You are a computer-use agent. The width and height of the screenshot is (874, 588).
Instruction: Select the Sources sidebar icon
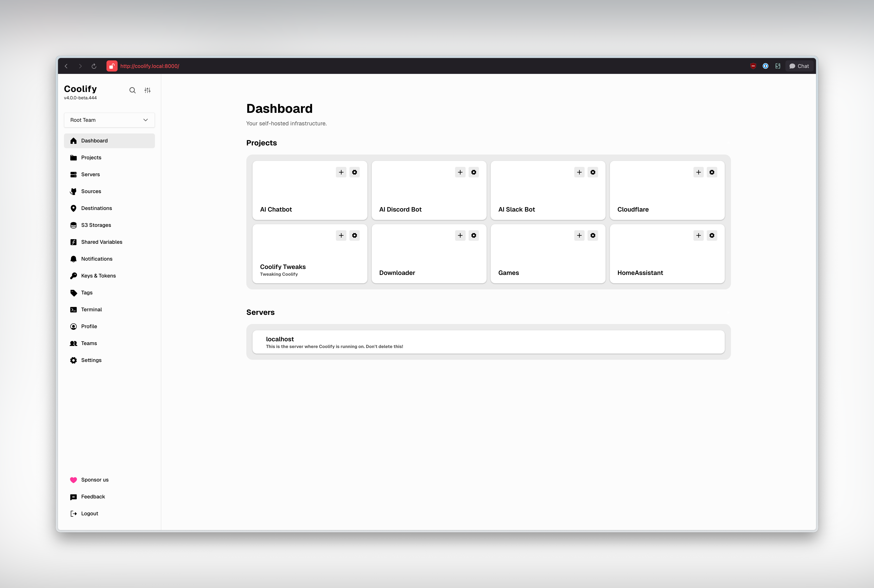(x=73, y=191)
